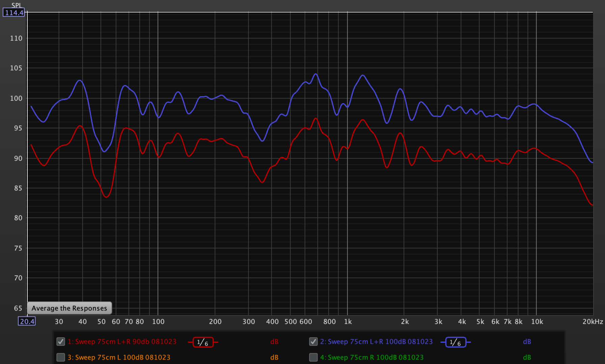Viewport: 605px width, 364px height.
Task: Click the 600 Hz frequency axis label
Action: tap(306, 322)
